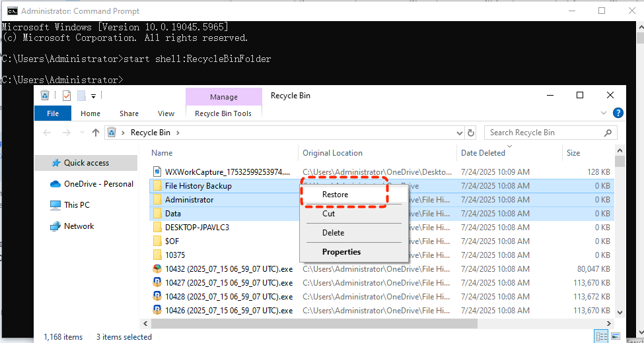Go up one level with Up arrow
This screenshot has height=343, width=644.
(96, 133)
